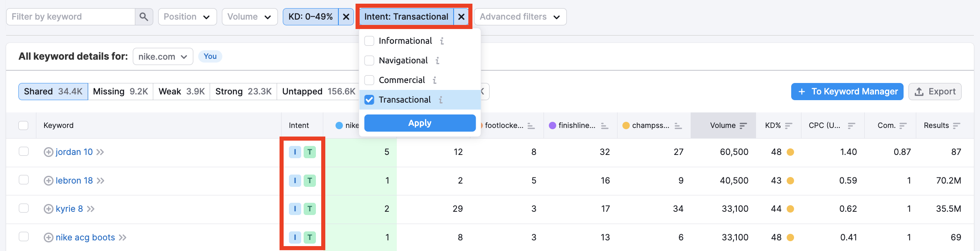Check the Navigational intent checkbox
The width and height of the screenshot is (980, 251).
click(x=369, y=61)
